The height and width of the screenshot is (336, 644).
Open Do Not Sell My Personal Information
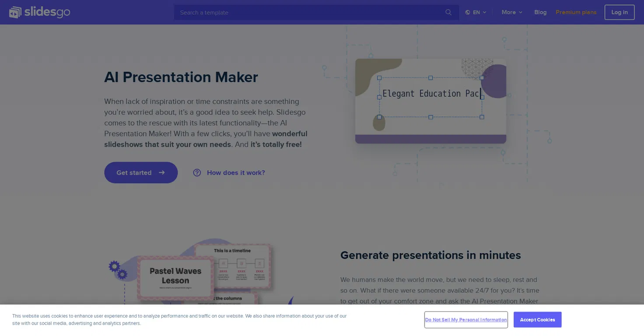pos(466,320)
